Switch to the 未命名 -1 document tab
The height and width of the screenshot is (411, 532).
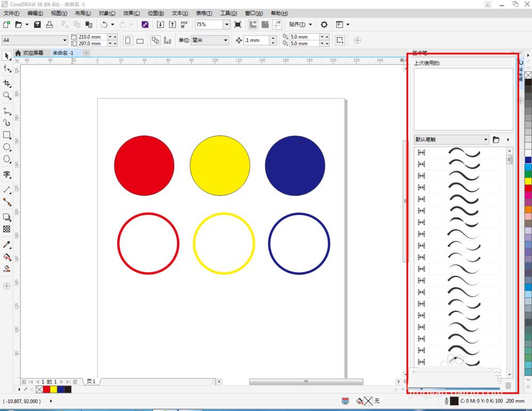pos(63,53)
